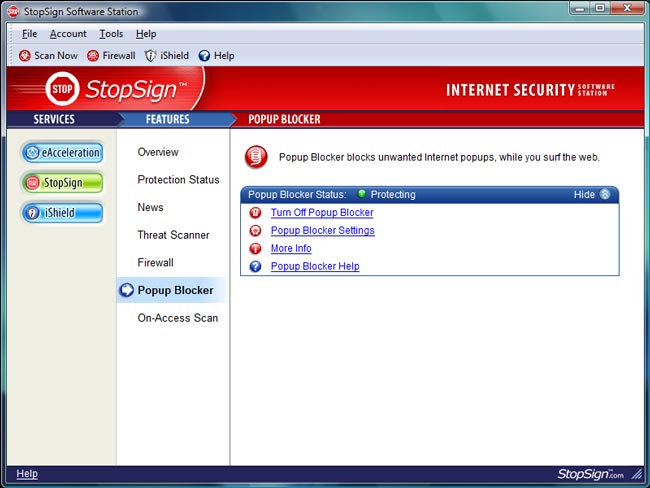Click the icon beside Popup Blocker Settings
This screenshot has width=650, height=488.
pyautogui.click(x=255, y=231)
